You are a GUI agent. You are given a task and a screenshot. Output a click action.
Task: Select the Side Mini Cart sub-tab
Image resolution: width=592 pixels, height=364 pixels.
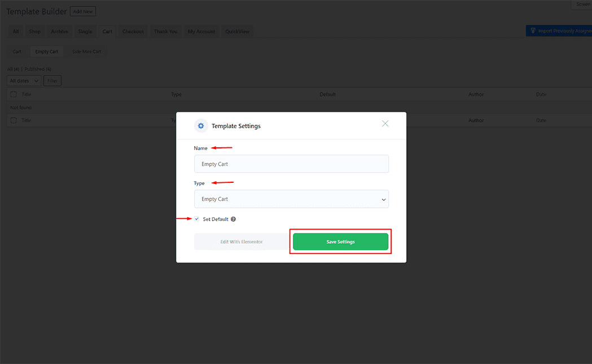[86, 51]
